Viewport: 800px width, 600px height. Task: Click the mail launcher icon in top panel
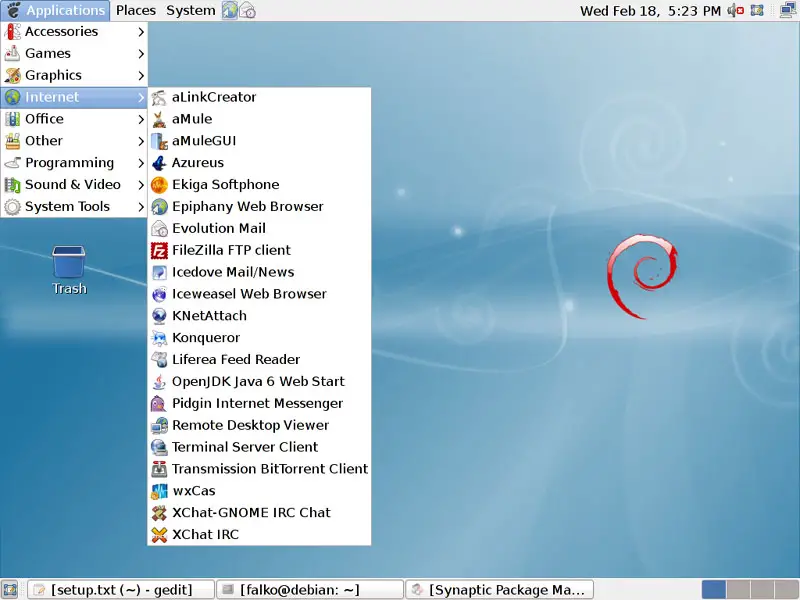click(x=247, y=10)
